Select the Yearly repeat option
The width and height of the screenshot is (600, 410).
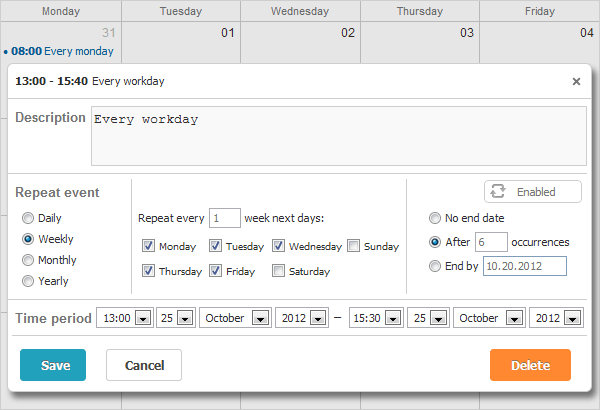tap(28, 281)
